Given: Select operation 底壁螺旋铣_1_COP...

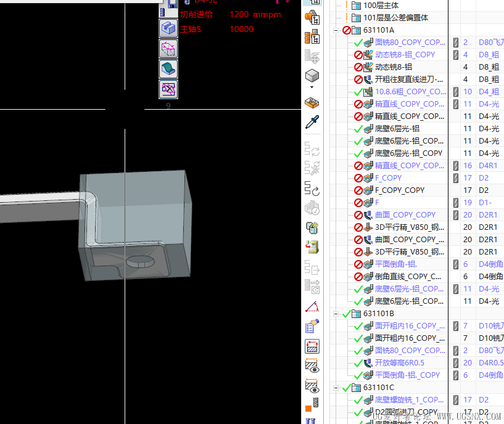Looking at the screenshot, I should tap(409, 399).
